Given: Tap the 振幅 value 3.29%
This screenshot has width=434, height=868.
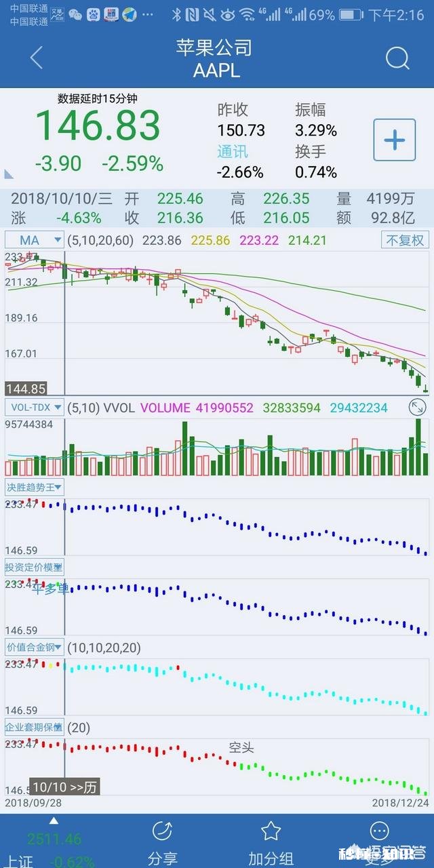Looking at the screenshot, I should pyautogui.click(x=316, y=130).
